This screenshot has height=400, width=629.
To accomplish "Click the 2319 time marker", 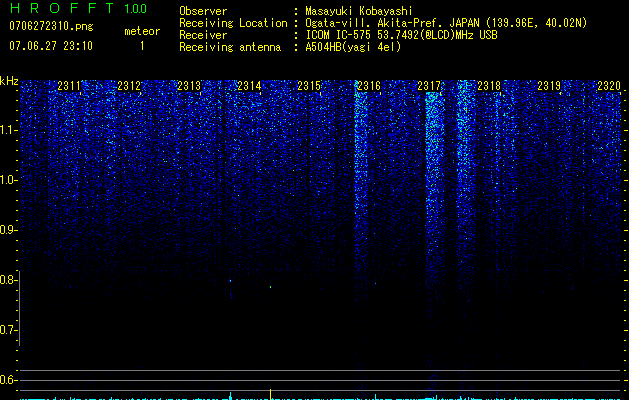I will click(549, 85).
